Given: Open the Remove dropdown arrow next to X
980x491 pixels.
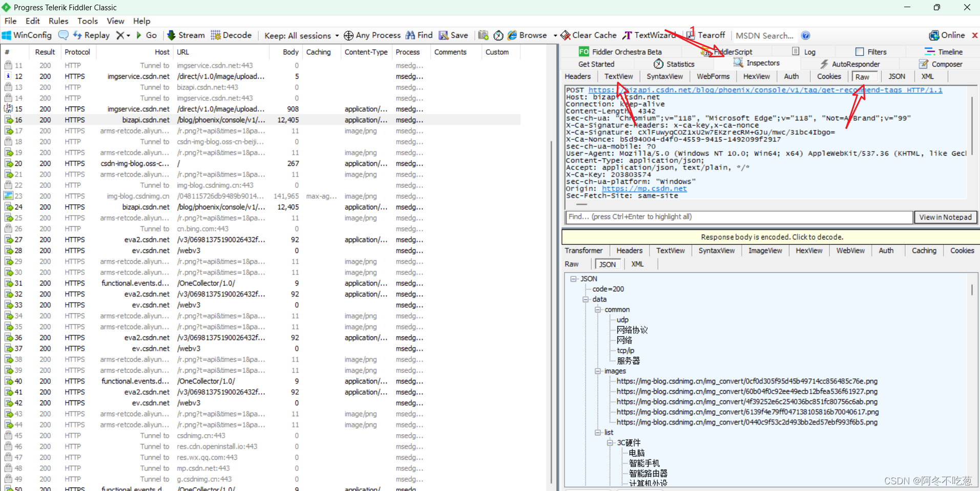Looking at the screenshot, I should [128, 35].
